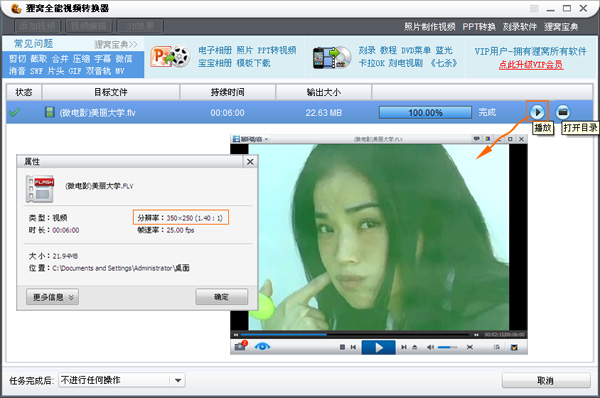600x398 pixels.
Task: Click the fullscreen crossed-arrows icon in player
Action: click(470, 347)
